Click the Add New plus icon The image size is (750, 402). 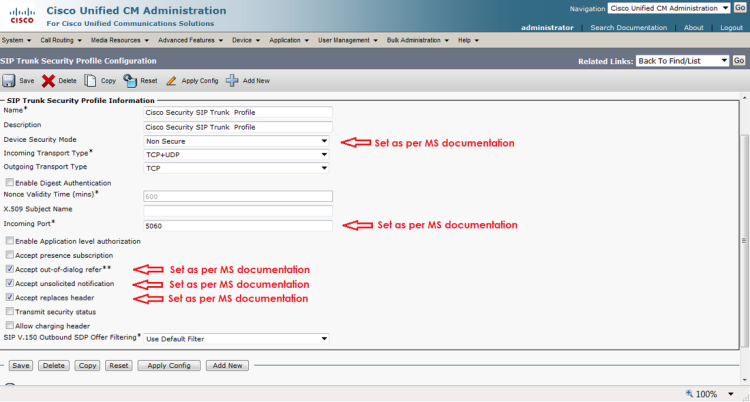pyautogui.click(x=232, y=80)
